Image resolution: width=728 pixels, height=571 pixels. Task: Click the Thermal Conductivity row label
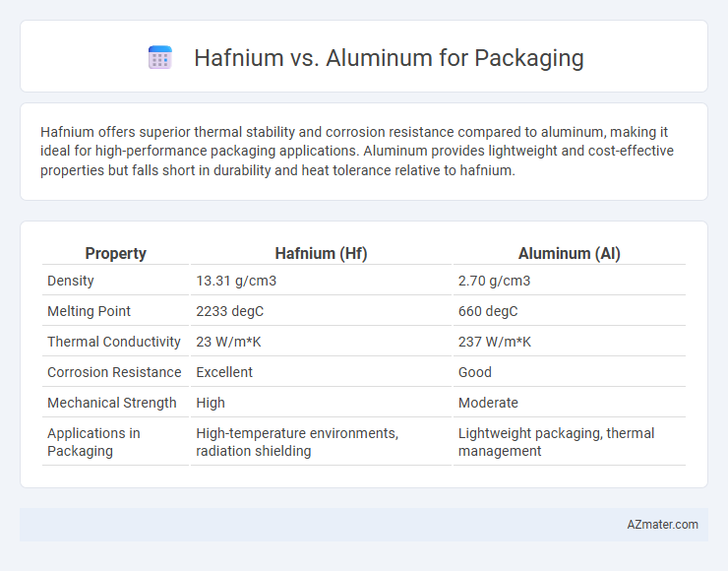[x=115, y=342]
